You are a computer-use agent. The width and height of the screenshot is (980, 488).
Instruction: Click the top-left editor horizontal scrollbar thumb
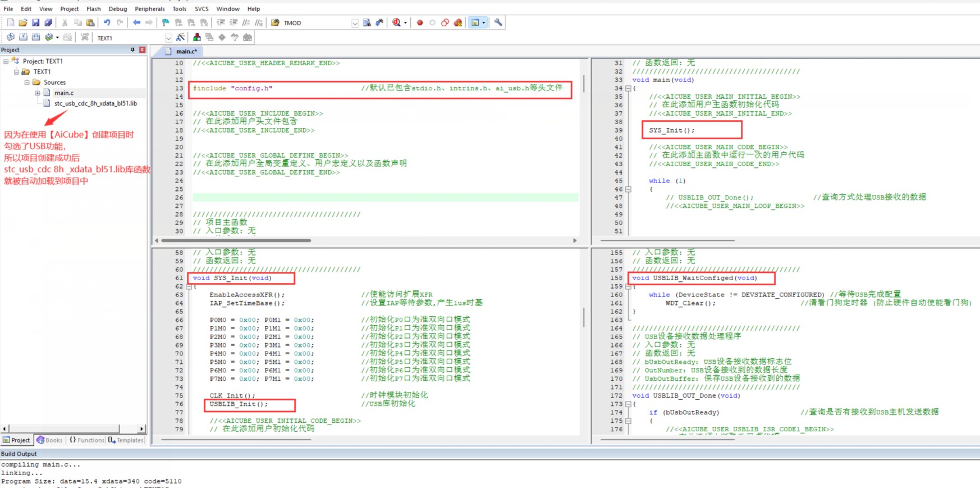coord(236,240)
